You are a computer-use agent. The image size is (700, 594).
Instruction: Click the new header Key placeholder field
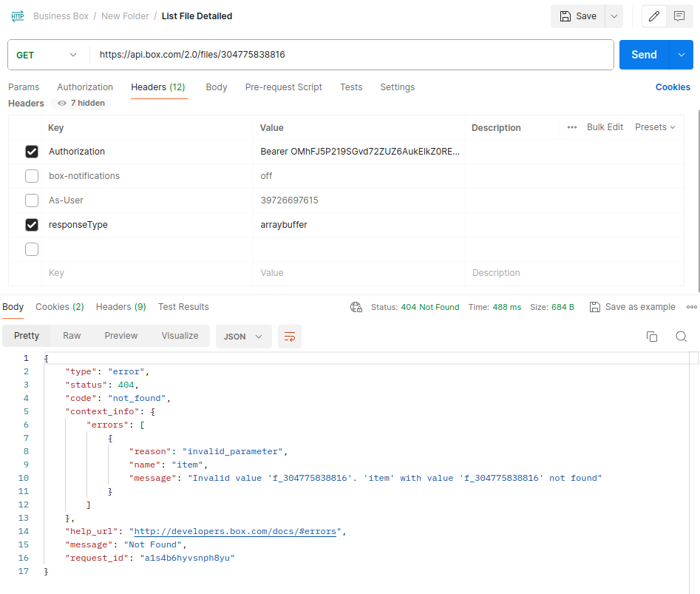pyautogui.click(x=147, y=274)
